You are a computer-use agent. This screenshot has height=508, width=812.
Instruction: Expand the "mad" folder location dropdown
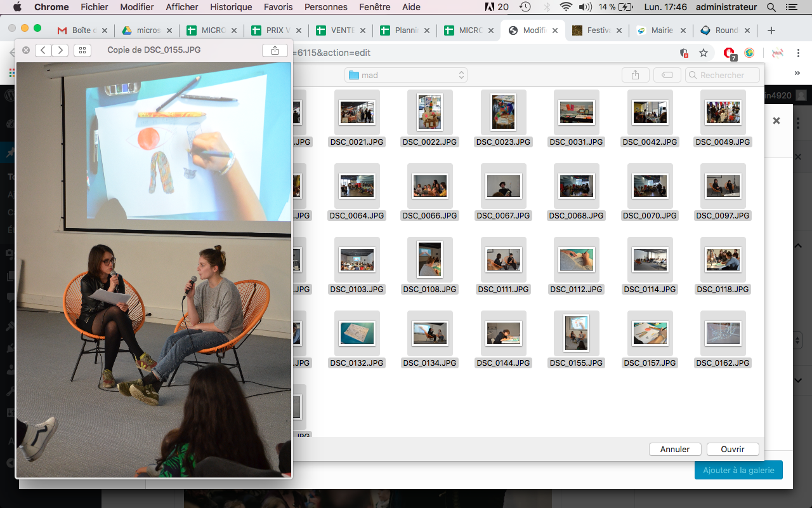tap(406, 75)
